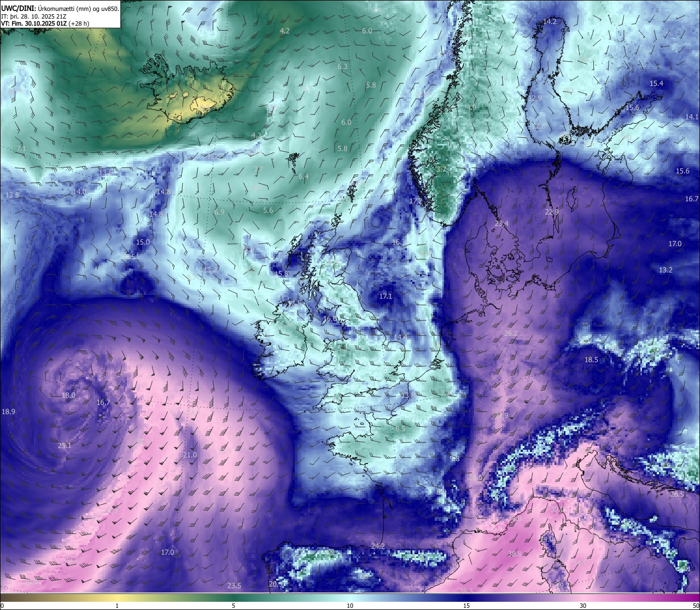Select the 4.3 value label
The height and width of the screenshot is (610, 700).
tap(256, 135)
